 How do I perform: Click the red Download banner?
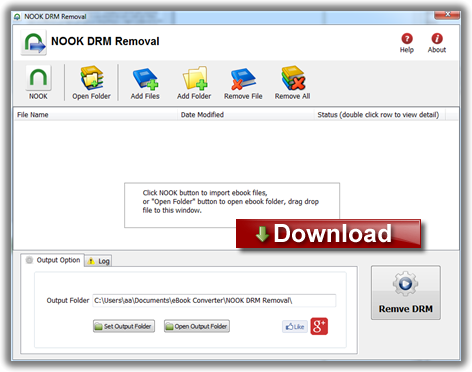click(328, 234)
